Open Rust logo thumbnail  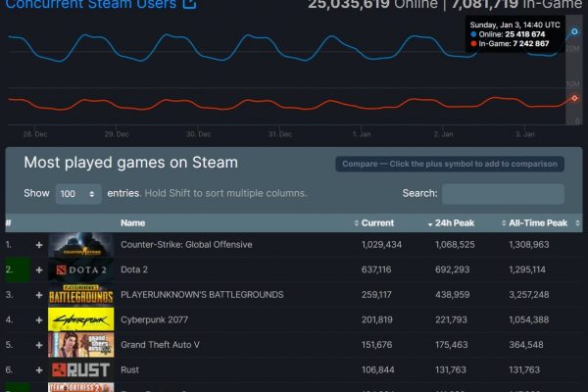pyautogui.click(x=81, y=369)
